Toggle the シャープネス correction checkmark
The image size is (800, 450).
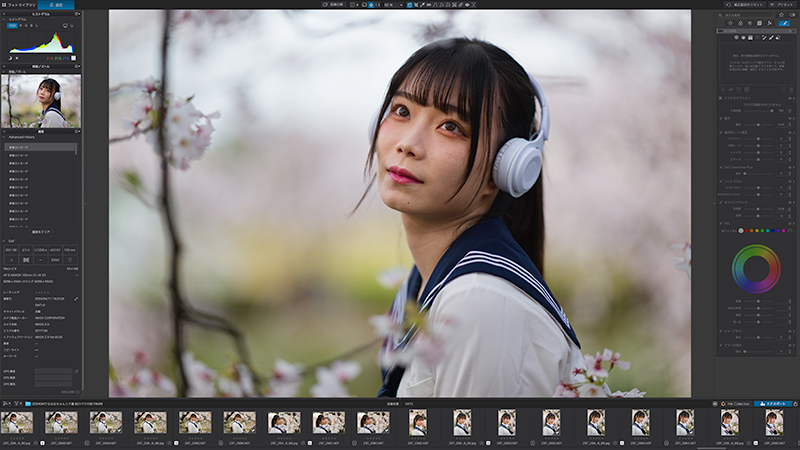pos(721,331)
